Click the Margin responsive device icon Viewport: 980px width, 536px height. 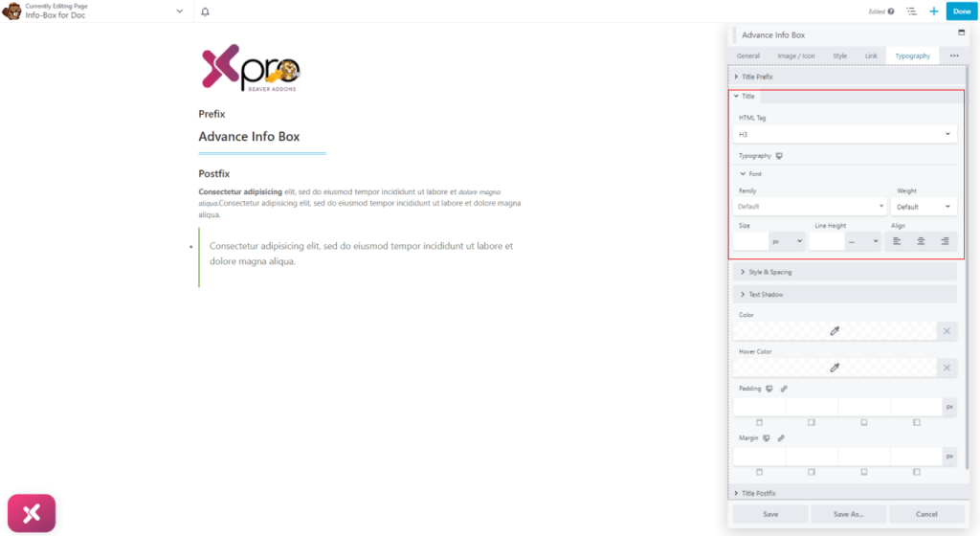[767, 438]
